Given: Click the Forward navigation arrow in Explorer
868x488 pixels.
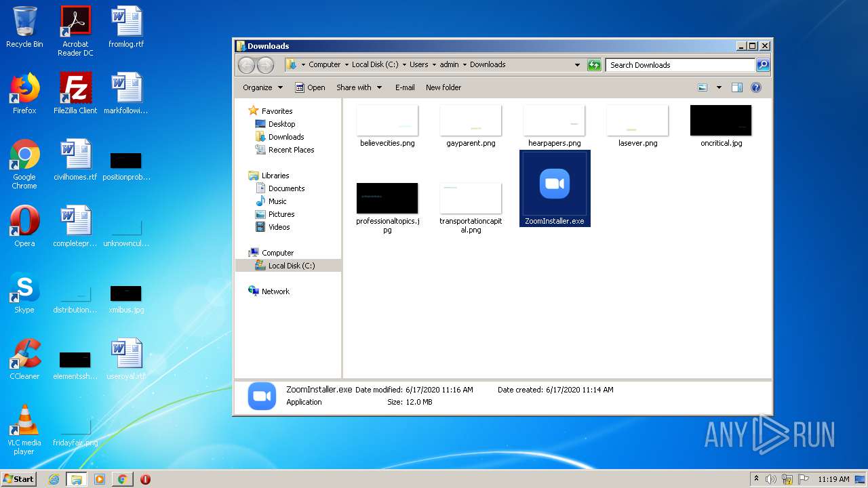Looking at the screenshot, I should [265, 65].
